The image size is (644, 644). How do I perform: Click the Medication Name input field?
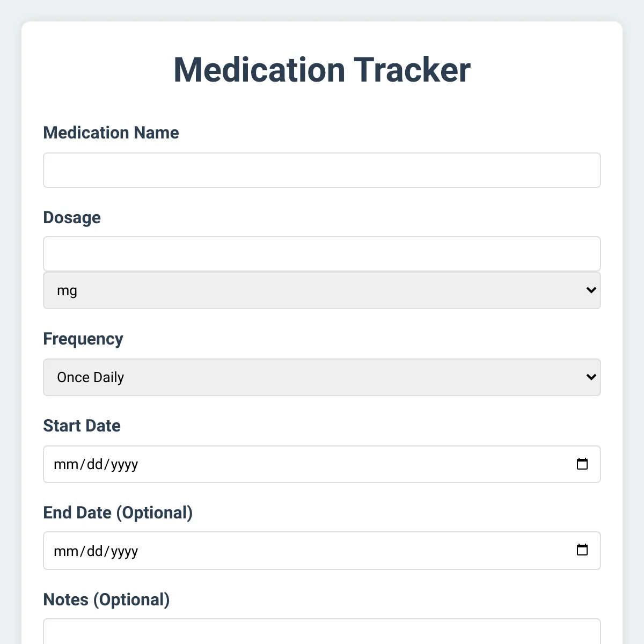(322, 170)
